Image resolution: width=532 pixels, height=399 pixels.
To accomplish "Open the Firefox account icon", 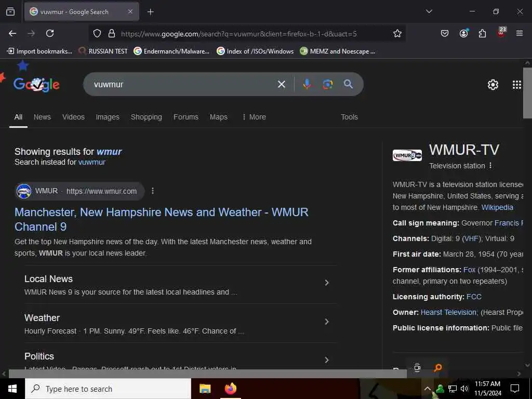I will [463, 33].
